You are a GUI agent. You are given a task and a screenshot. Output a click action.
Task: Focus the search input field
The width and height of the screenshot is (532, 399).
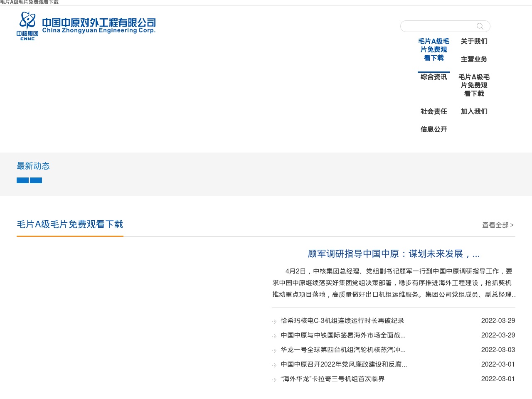click(438, 26)
